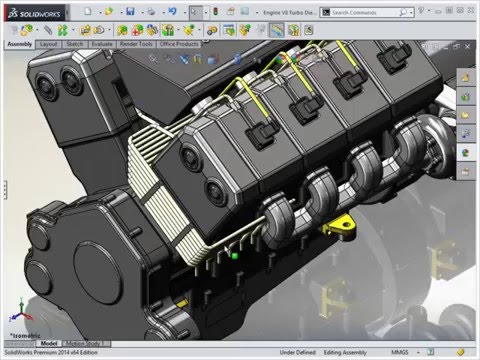The height and width of the screenshot is (360, 480).
Task: Click the New document icon
Action: click(88, 12)
